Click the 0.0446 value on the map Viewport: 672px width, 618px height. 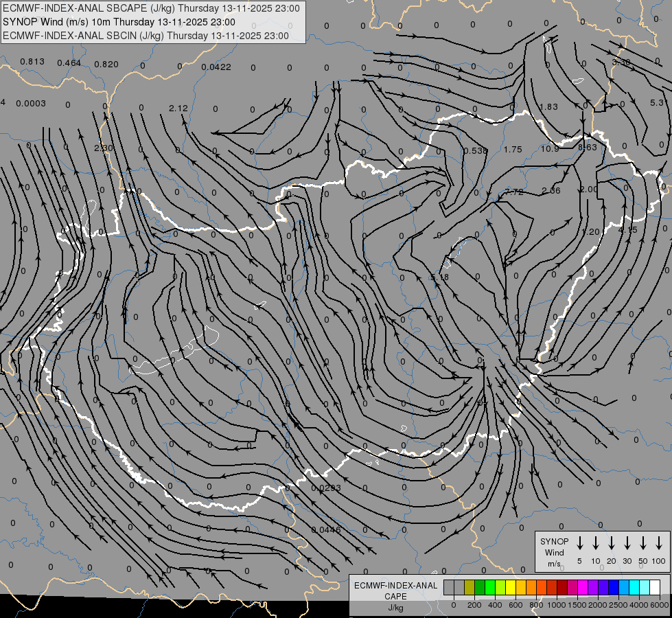click(326, 530)
